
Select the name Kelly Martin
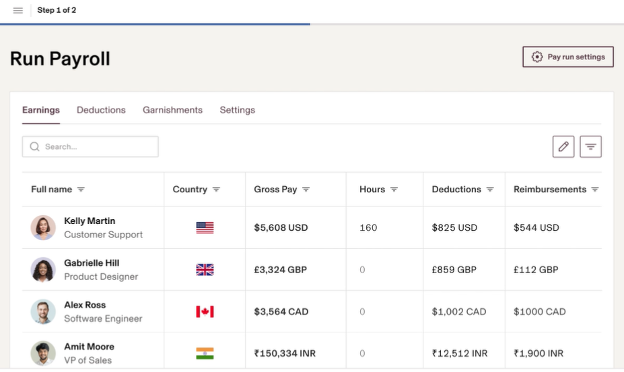90,221
